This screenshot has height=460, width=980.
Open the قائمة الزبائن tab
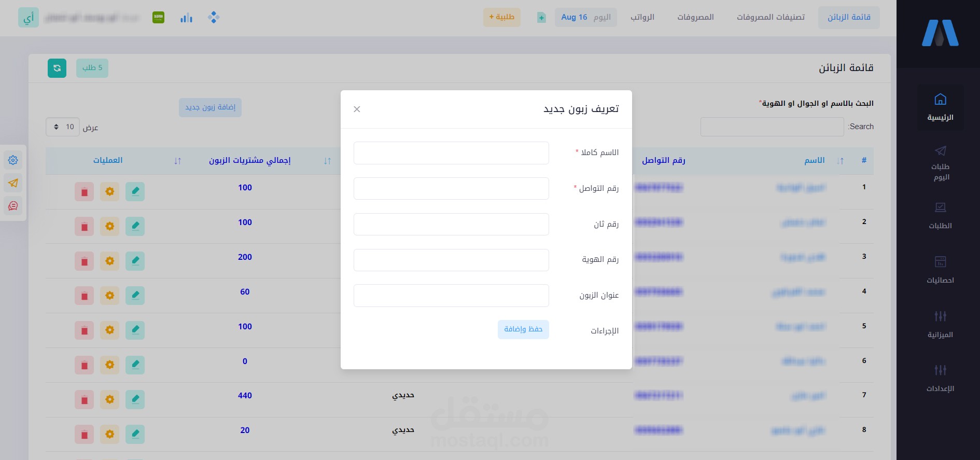[x=849, y=17]
